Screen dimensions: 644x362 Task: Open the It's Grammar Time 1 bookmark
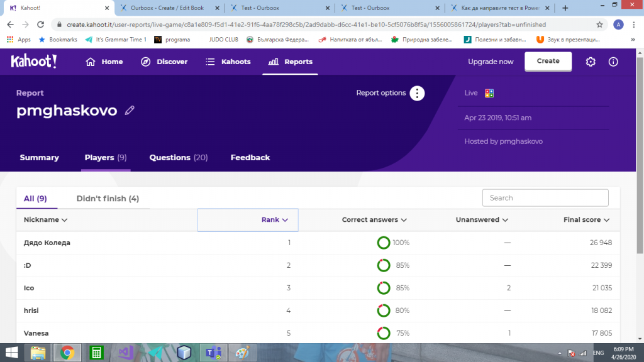tap(116, 40)
